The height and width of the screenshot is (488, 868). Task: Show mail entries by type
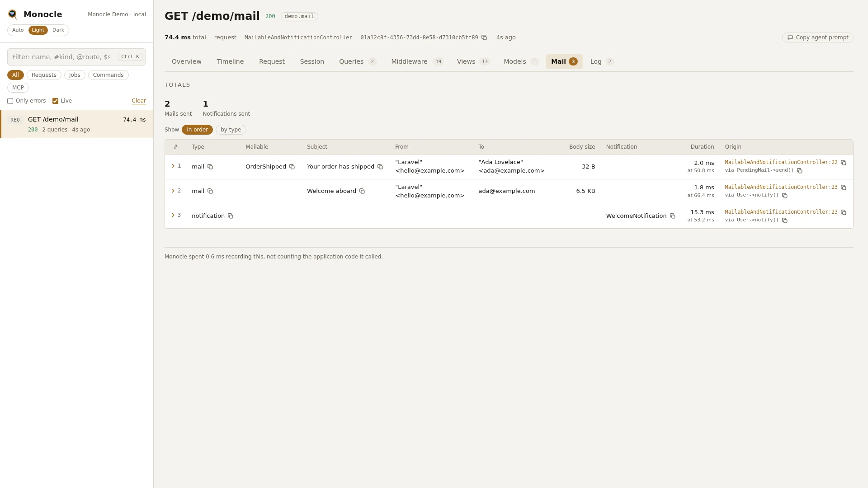coord(231,130)
